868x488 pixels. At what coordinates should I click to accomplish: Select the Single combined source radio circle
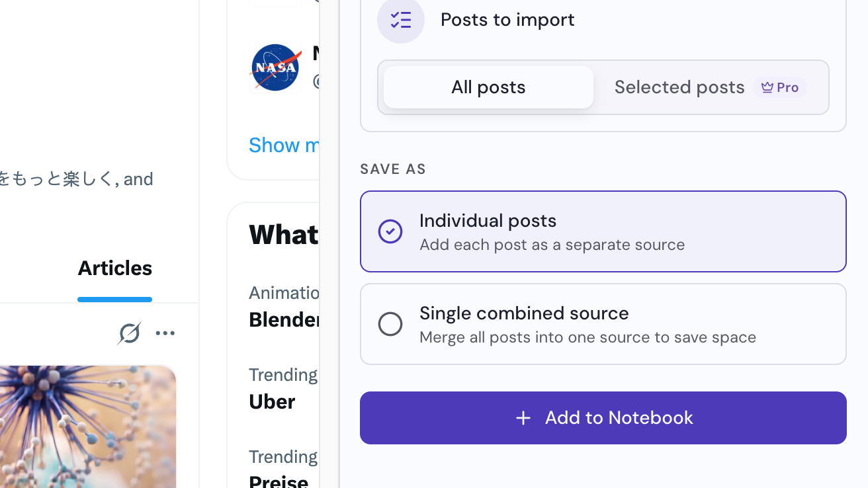click(x=390, y=324)
